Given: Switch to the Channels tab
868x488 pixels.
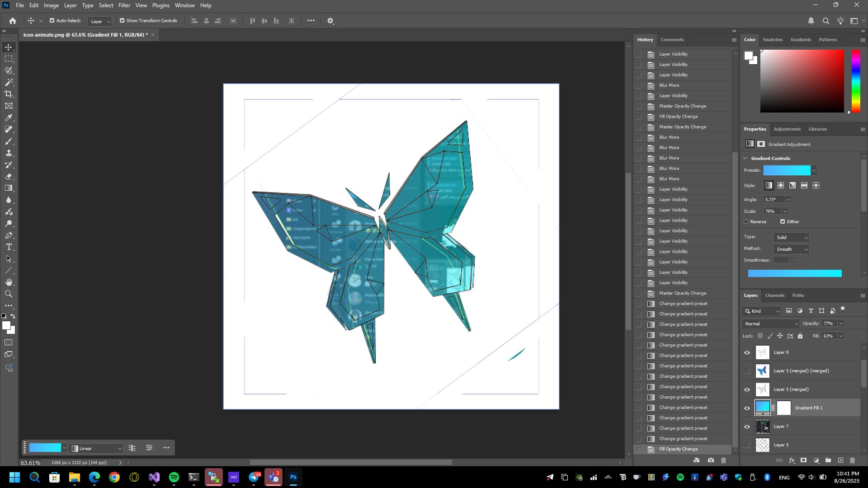Looking at the screenshot, I should [774, 296].
